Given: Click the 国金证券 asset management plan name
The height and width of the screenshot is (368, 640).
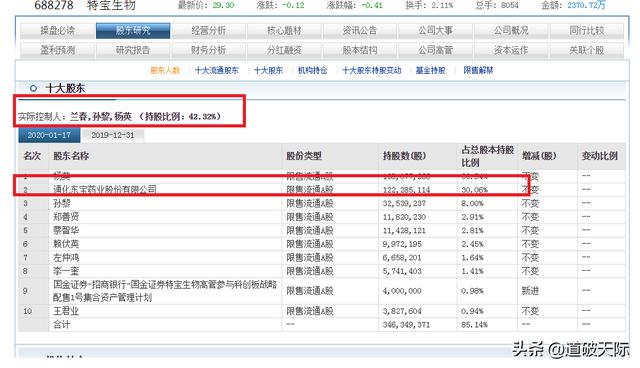Looking at the screenshot, I should coord(165,291).
